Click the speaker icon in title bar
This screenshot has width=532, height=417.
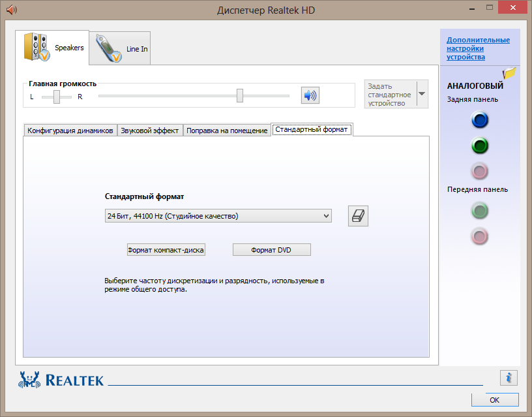[x=12, y=10]
